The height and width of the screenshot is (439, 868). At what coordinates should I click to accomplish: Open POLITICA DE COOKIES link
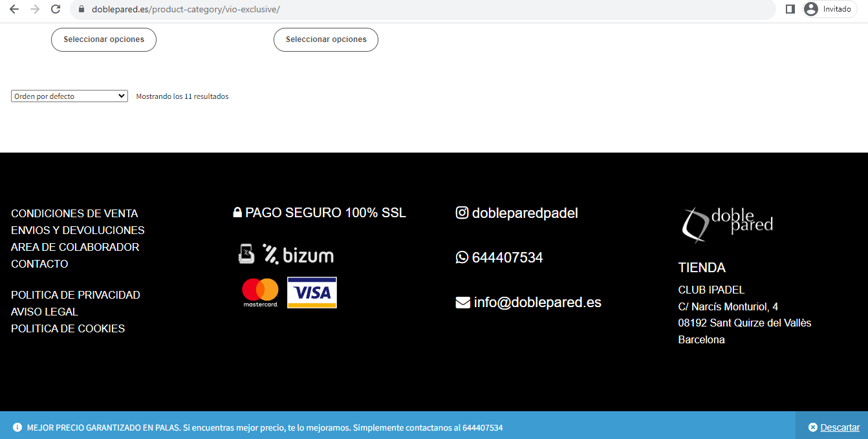[68, 328]
